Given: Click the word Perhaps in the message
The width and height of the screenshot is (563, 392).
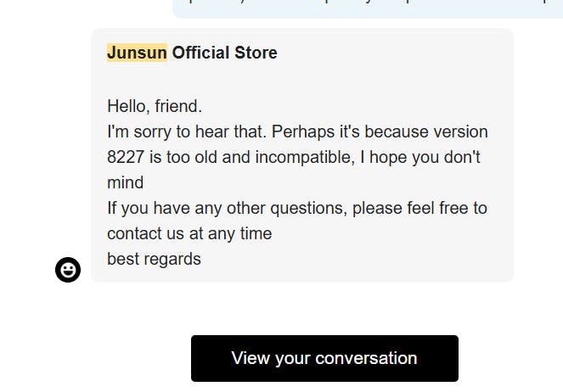Looking at the screenshot, I should pyautogui.click(x=303, y=132).
